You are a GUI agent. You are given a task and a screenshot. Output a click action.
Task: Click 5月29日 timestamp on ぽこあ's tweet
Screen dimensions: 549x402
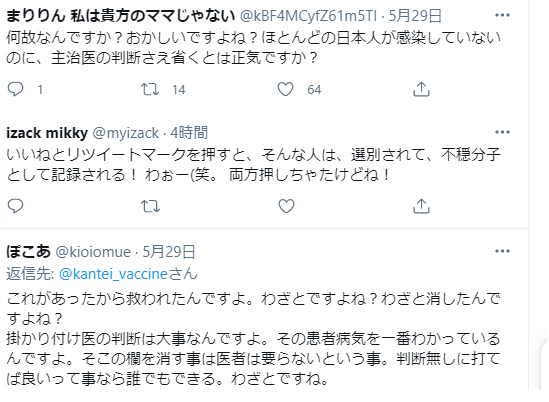point(169,252)
